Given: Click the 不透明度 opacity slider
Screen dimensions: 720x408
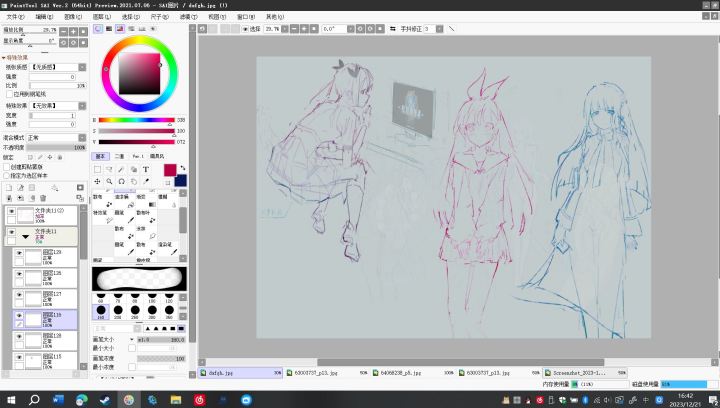Looking at the screenshot, I should (56, 147).
